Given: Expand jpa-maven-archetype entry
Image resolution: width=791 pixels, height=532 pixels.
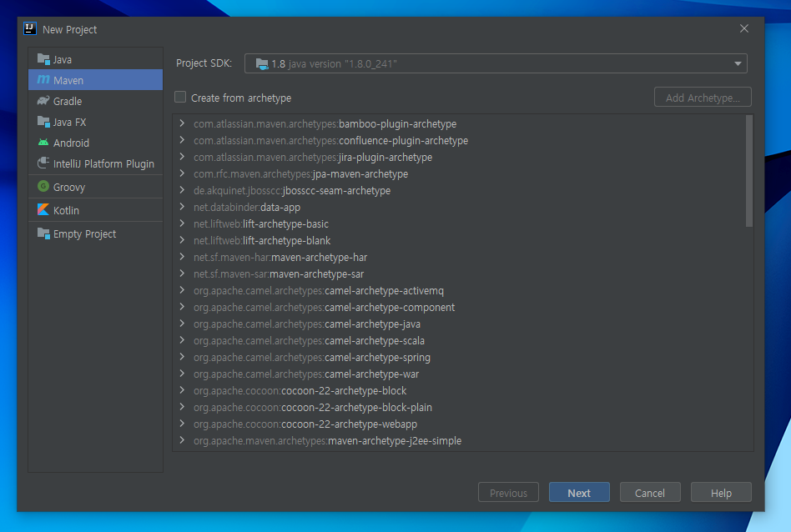Looking at the screenshot, I should [182, 173].
